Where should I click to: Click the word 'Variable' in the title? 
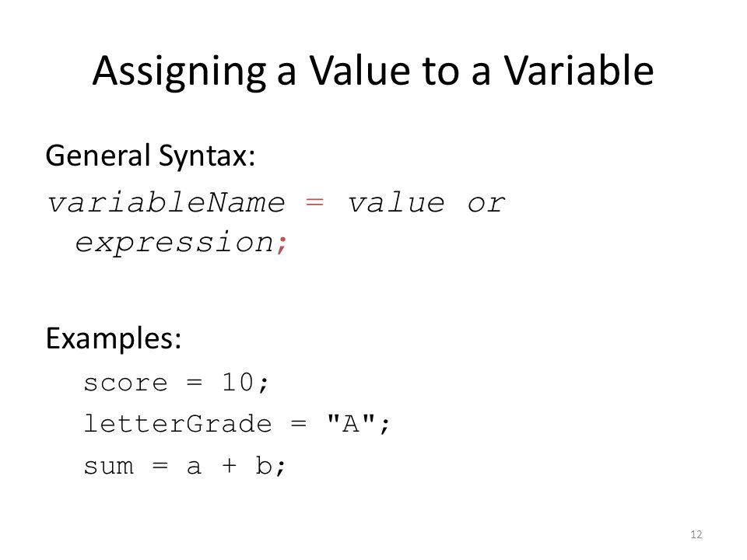(x=579, y=72)
